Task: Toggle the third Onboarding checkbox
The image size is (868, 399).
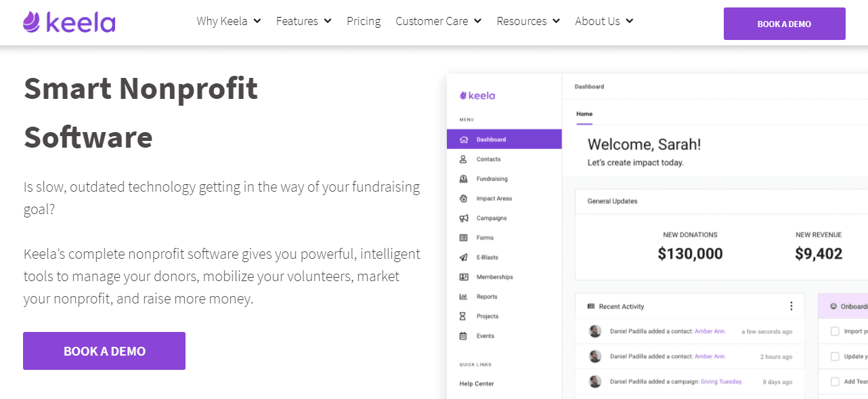Action: (x=835, y=381)
